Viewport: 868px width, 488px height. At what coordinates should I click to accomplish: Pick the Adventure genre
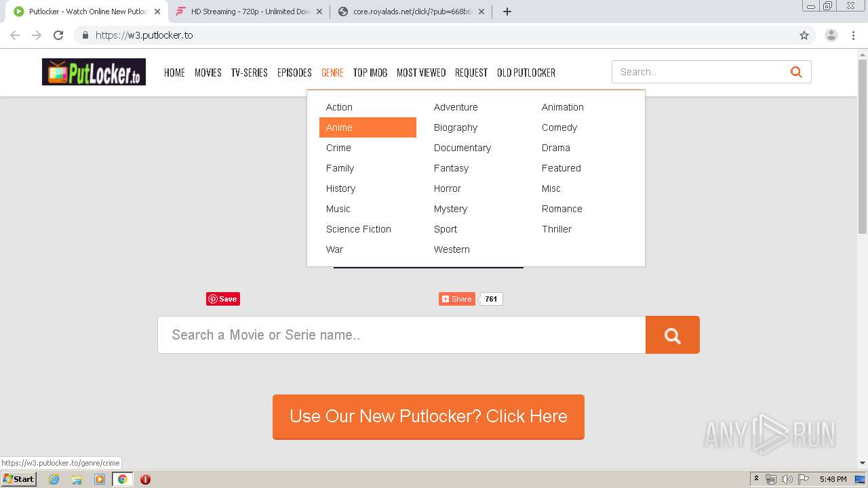(456, 107)
